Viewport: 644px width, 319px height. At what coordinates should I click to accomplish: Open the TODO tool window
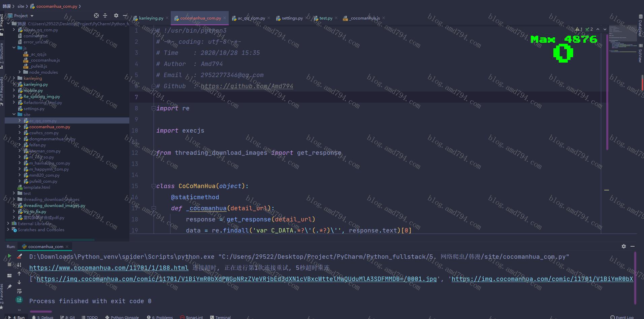(90, 317)
